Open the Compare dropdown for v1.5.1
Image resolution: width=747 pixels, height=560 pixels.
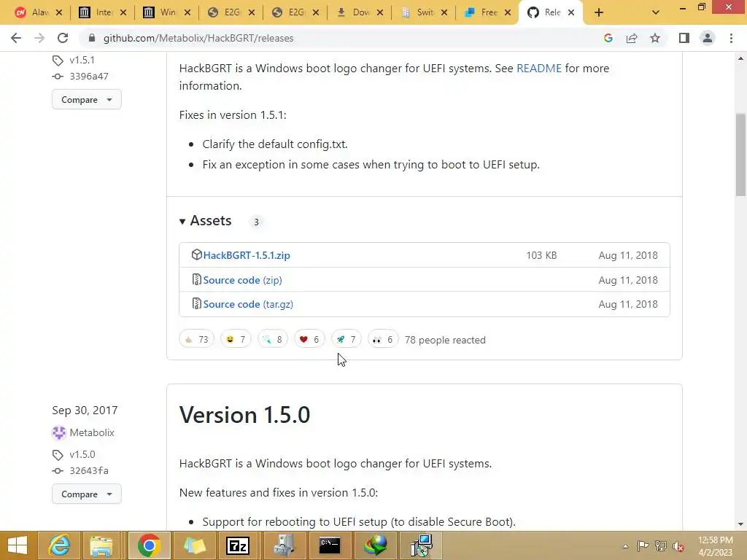tap(87, 99)
